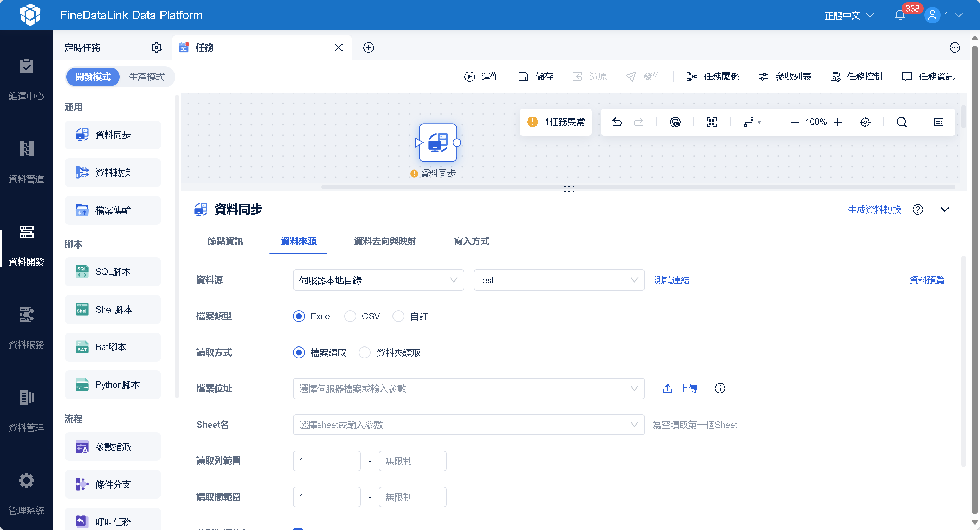Switch to 資料去向與映射 tab
980x530 pixels.
coord(385,241)
